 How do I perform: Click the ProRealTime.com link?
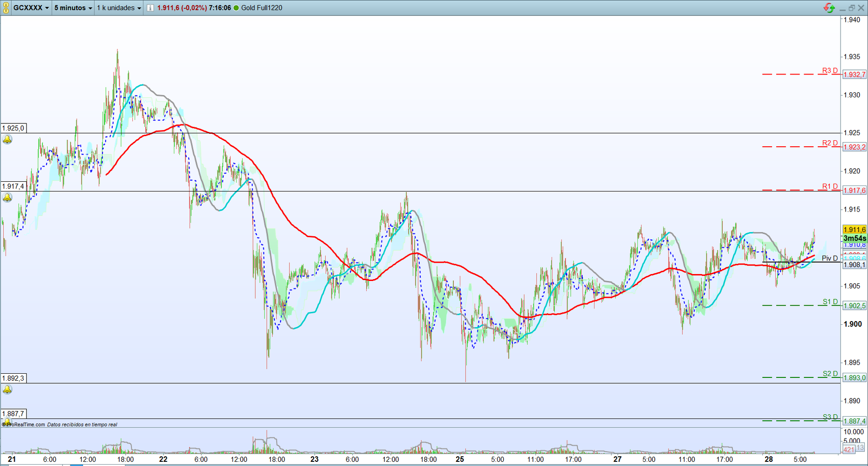coord(26,425)
